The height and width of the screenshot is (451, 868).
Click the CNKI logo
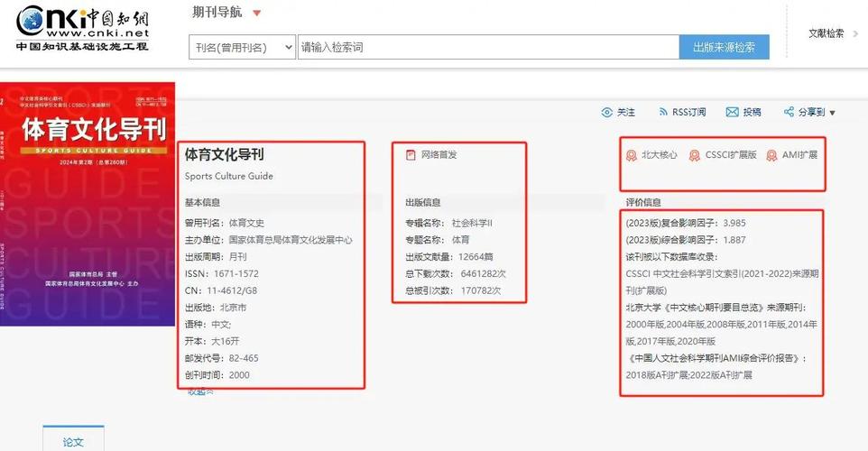click(82, 29)
